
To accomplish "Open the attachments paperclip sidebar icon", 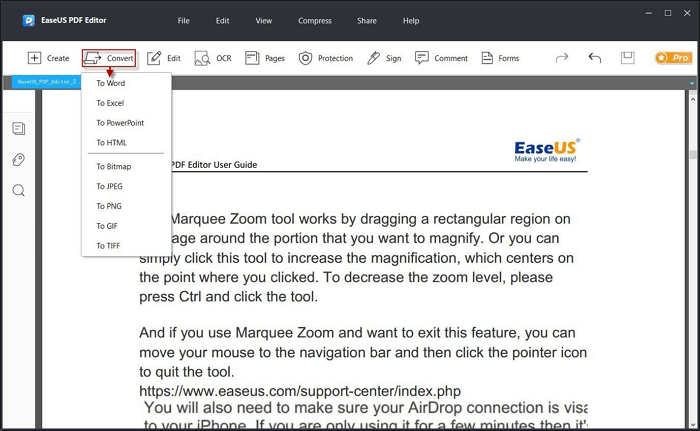I will coord(19,159).
